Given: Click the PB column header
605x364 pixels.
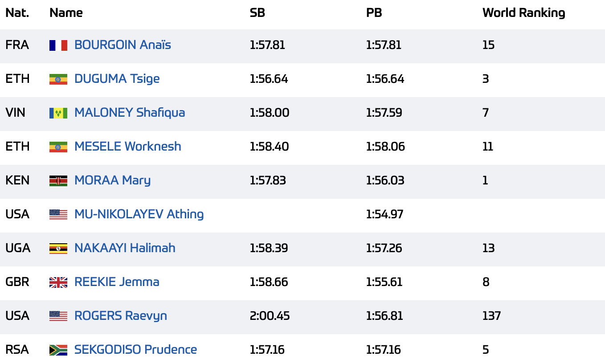Looking at the screenshot, I should 374,13.
